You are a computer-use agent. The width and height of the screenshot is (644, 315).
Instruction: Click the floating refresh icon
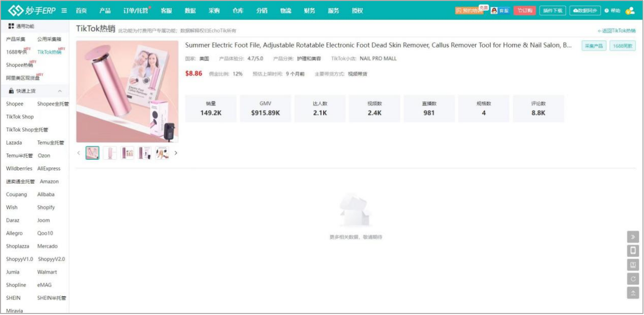coord(633,278)
